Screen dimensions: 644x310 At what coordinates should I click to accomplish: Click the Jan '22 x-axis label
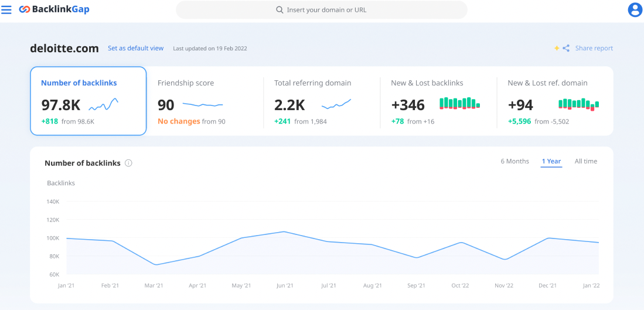tap(591, 286)
